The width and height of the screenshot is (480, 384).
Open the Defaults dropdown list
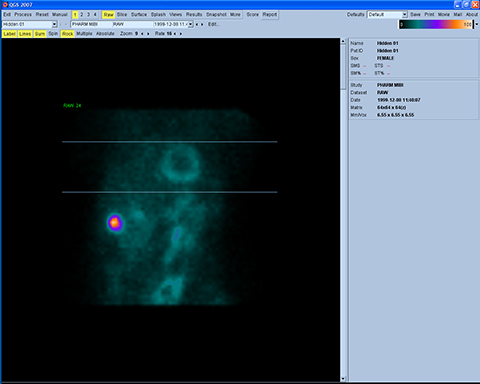[x=404, y=15]
